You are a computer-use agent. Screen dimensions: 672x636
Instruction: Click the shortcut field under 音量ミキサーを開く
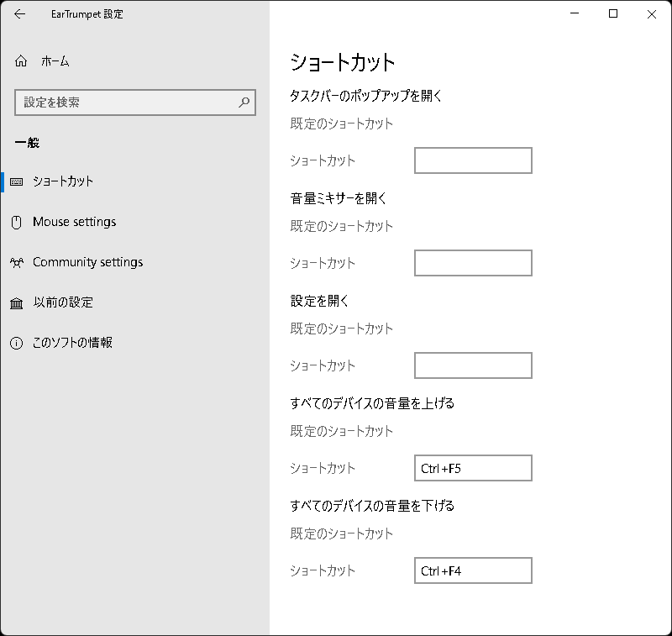pos(472,263)
